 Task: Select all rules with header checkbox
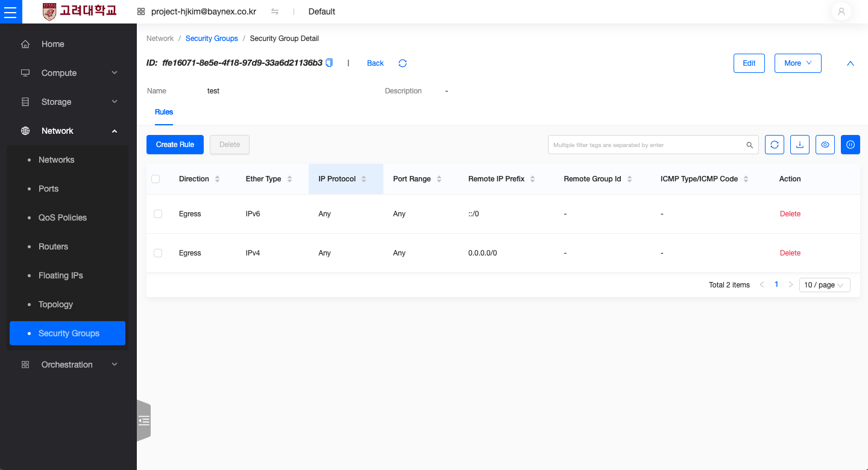[x=156, y=179]
